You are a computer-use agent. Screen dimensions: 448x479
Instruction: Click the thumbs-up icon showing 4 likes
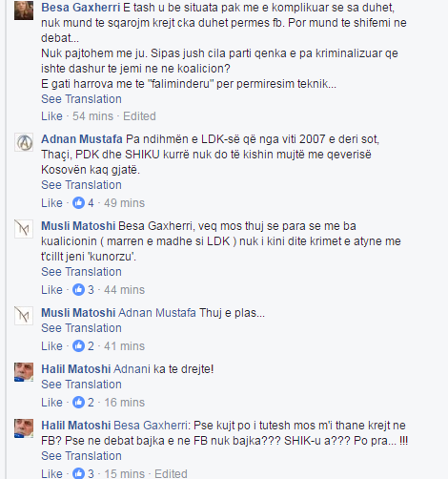coord(78,203)
